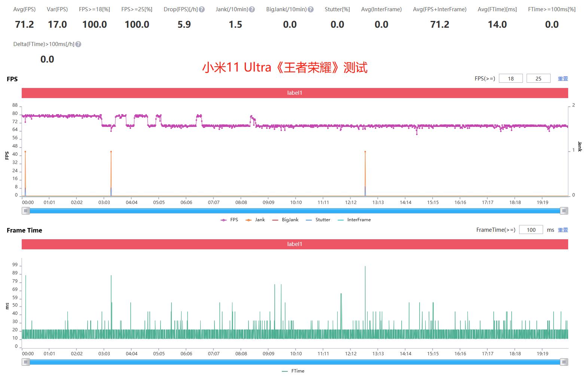Grab right handle of Frame Time zoom slider

(x=564, y=362)
